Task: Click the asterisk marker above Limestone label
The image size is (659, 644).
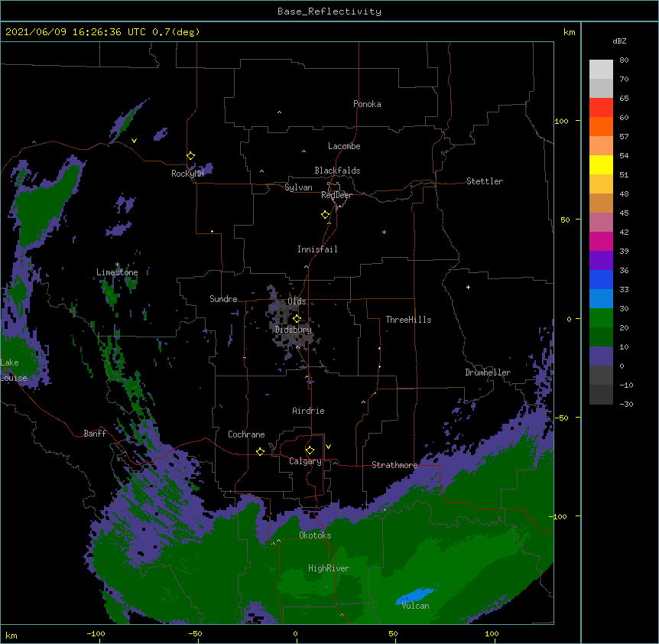Action: [x=117, y=265]
